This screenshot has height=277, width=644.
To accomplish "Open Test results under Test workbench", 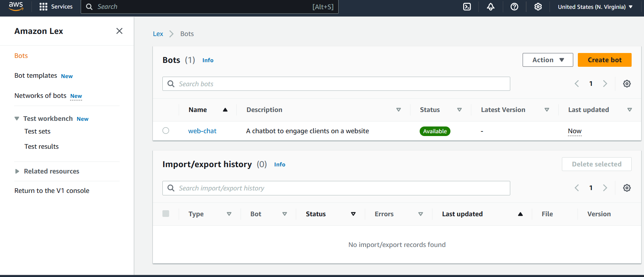I will pos(41,147).
